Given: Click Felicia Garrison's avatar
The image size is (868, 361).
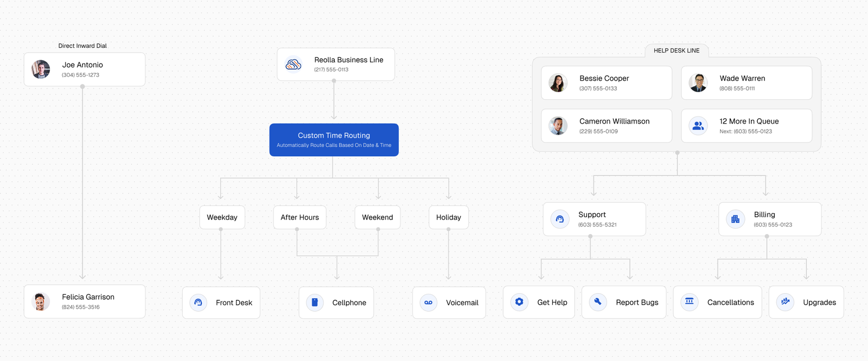Looking at the screenshot, I should tap(40, 301).
